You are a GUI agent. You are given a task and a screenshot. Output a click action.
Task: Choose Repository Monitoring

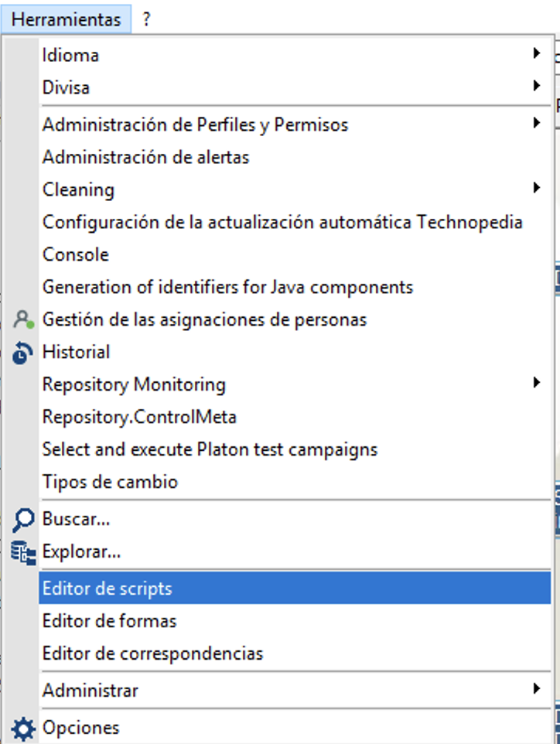click(x=295, y=384)
